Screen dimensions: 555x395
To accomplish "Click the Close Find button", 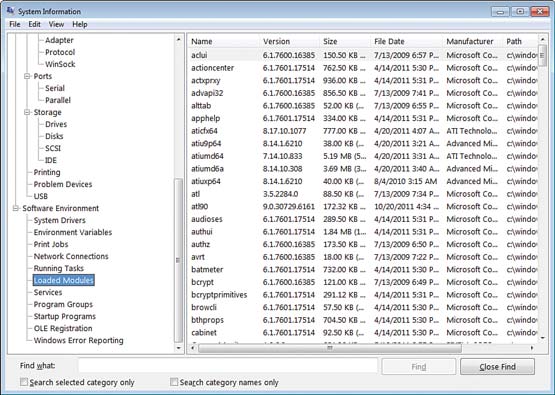I will point(497,367).
